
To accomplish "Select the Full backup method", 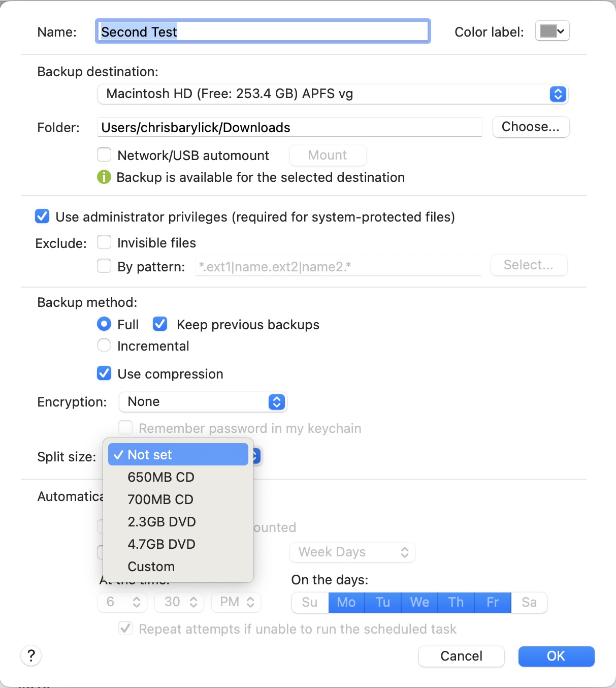I will (104, 324).
